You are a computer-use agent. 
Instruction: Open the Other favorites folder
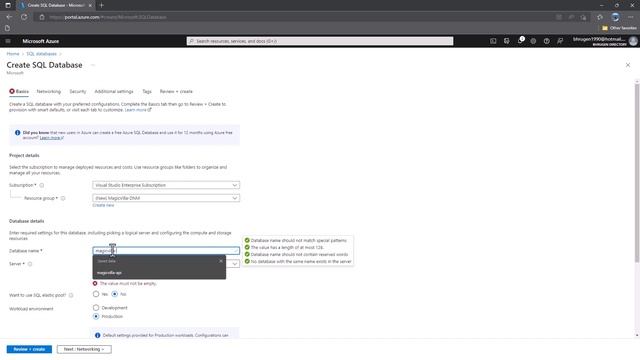coord(619,28)
